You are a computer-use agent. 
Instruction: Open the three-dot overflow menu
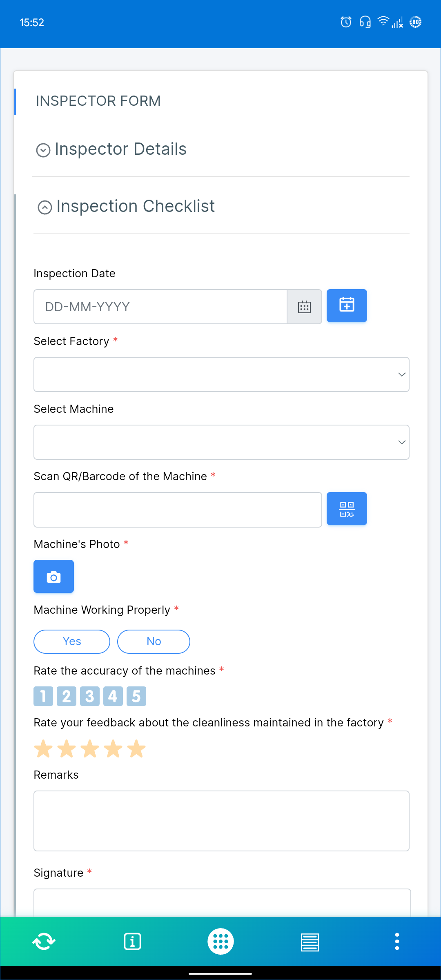pyautogui.click(x=397, y=940)
